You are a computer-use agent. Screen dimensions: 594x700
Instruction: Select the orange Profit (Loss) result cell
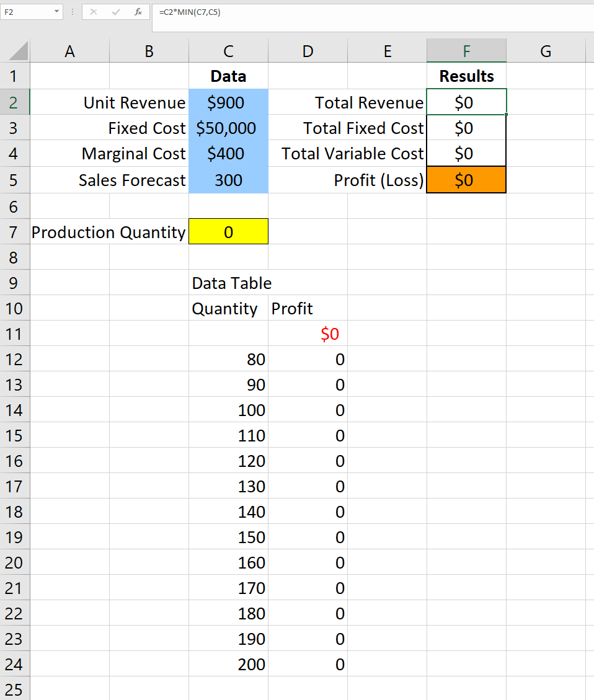(466, 180)
